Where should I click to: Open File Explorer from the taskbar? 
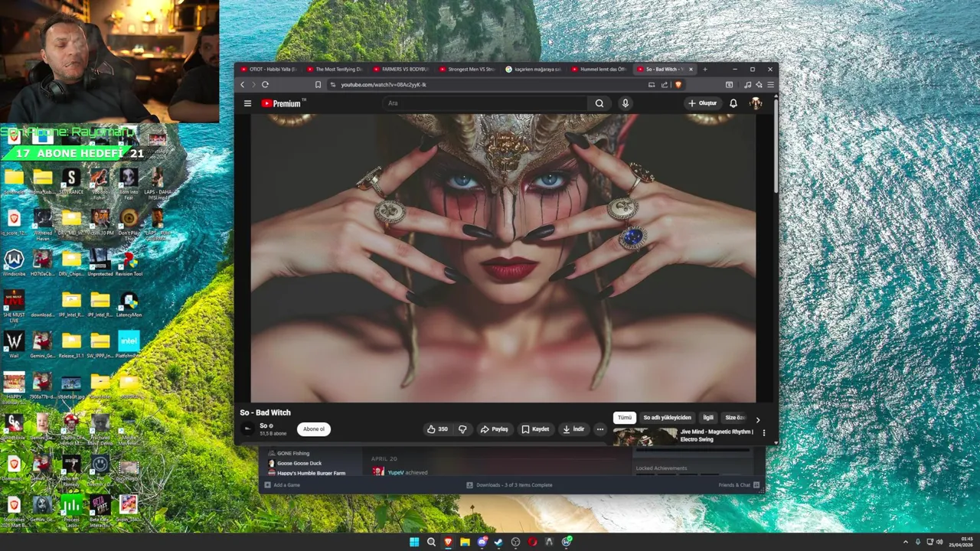(x=465, y=542)
